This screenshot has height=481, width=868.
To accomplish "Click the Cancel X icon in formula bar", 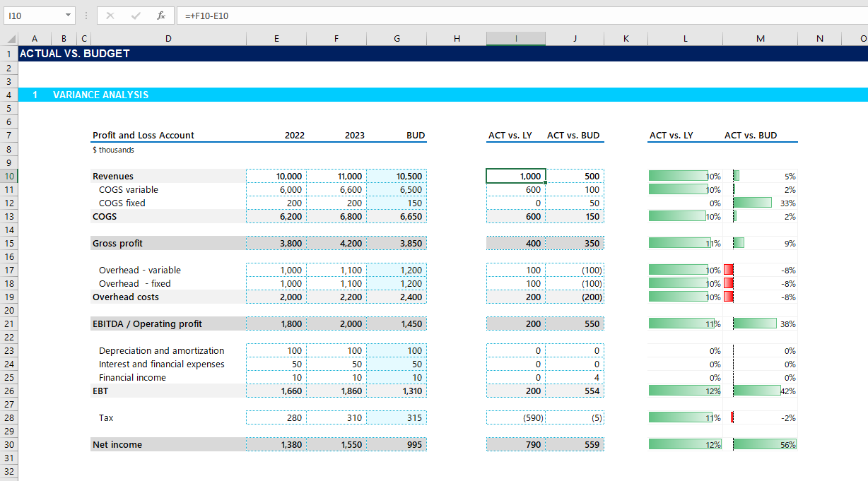I will pyautogui.click(x=110, y=16).
